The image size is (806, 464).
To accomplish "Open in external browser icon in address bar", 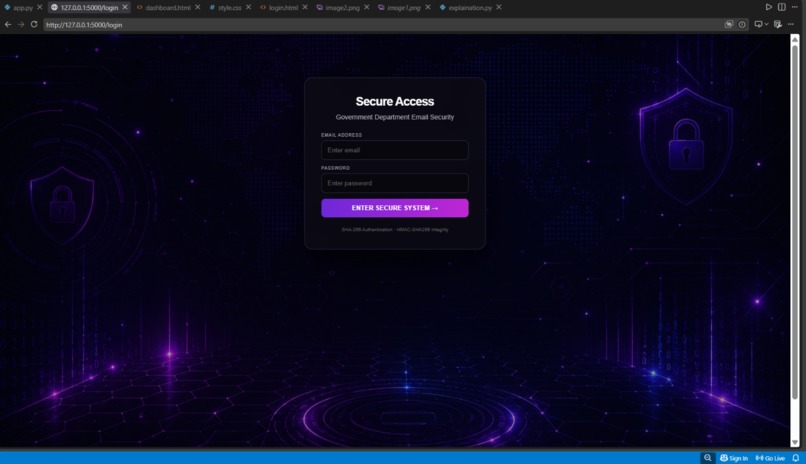I will [x=728, y=24].
